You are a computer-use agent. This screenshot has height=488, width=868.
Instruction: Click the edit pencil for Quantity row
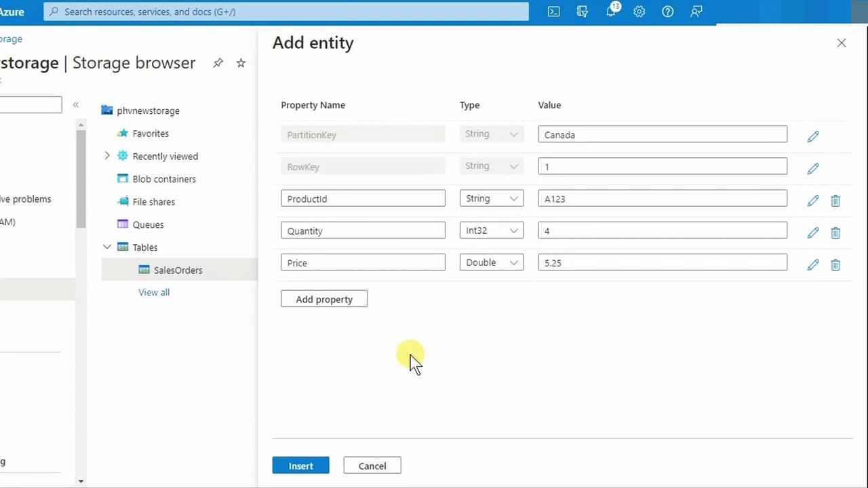[x=813, y=232]
